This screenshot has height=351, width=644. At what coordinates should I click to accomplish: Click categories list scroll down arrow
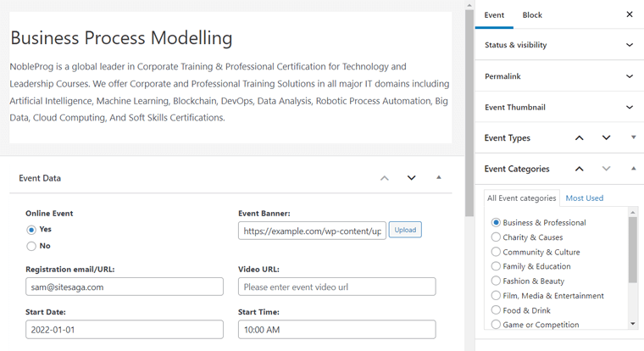(632, 324)
